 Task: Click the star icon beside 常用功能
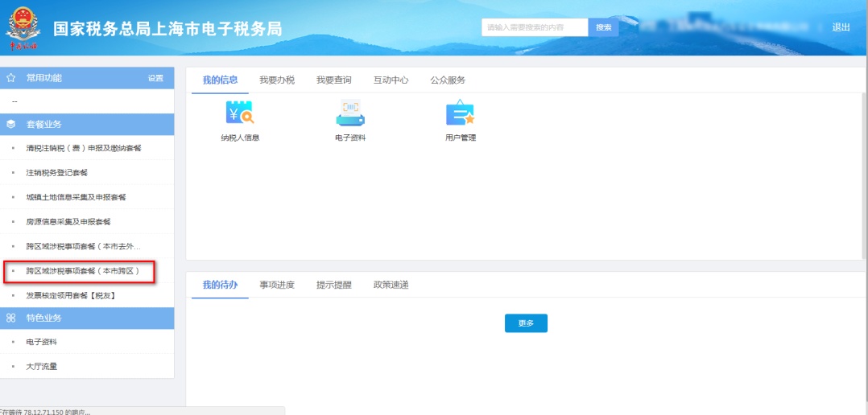coord(11,78)
